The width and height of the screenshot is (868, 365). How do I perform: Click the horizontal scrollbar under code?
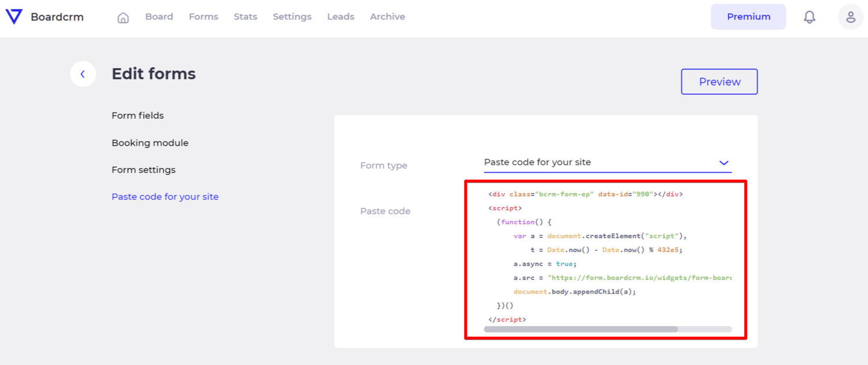[x=580, y=329]
